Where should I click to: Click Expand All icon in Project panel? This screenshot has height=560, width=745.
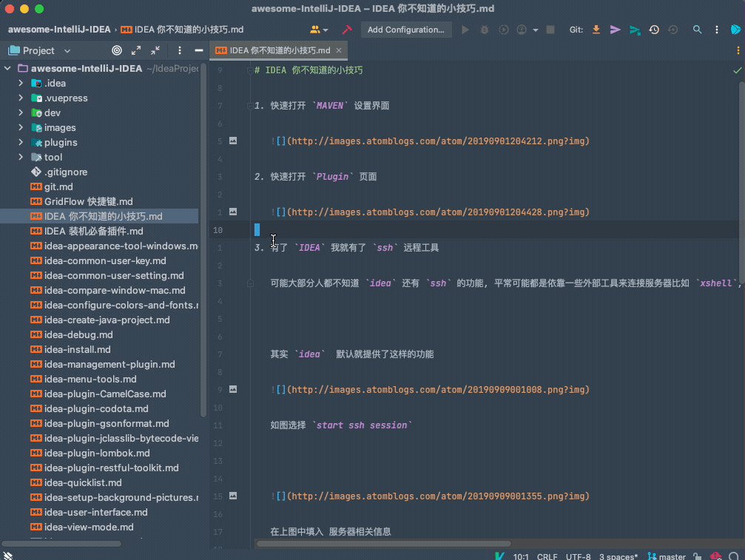pyautogui.click(x=136, y=50)
